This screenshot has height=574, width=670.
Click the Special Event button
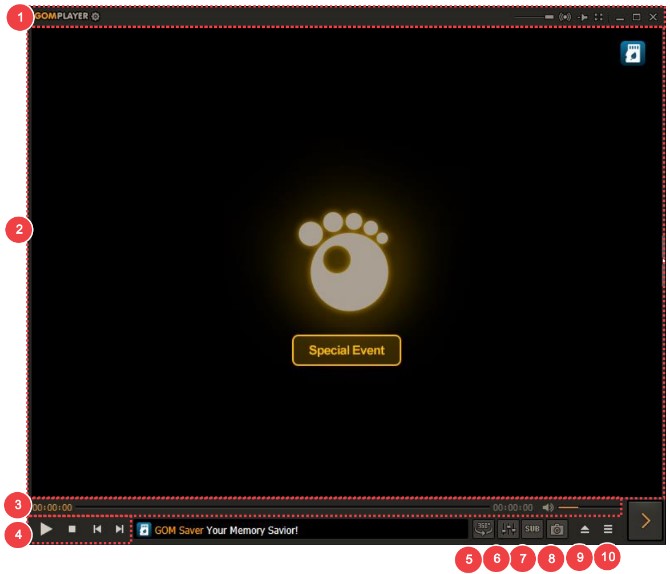(346, 351)
